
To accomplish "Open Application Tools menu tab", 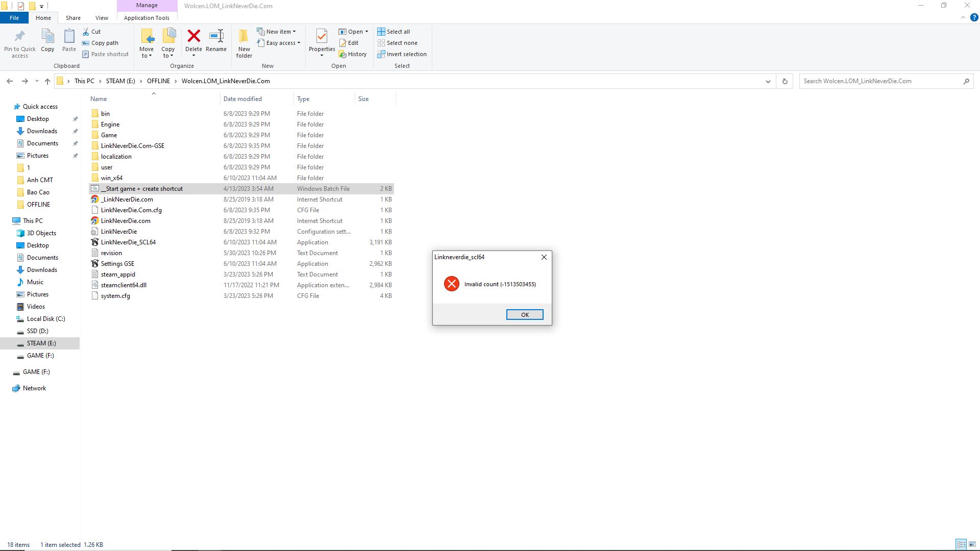I will click(145, 17).
